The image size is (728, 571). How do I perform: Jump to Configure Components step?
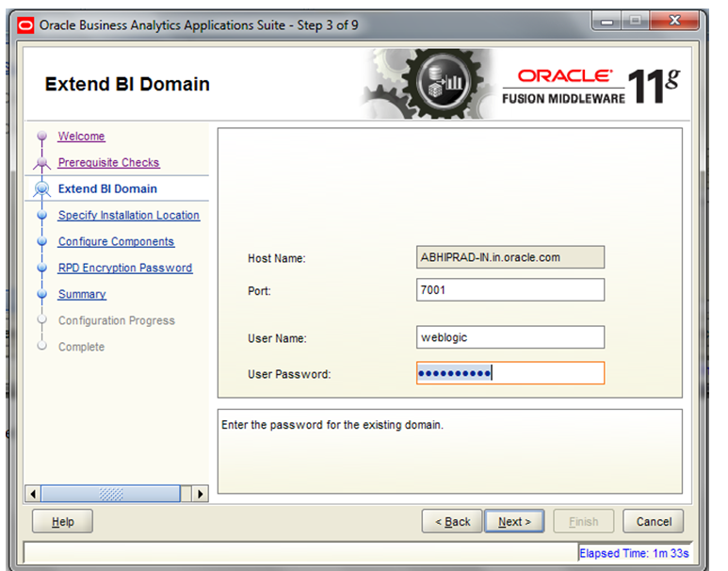116,241
